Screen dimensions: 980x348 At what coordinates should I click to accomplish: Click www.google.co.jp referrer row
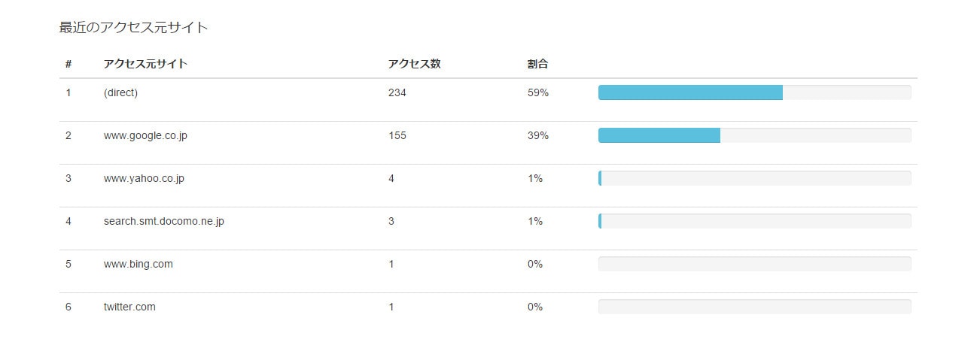(145, 135)
